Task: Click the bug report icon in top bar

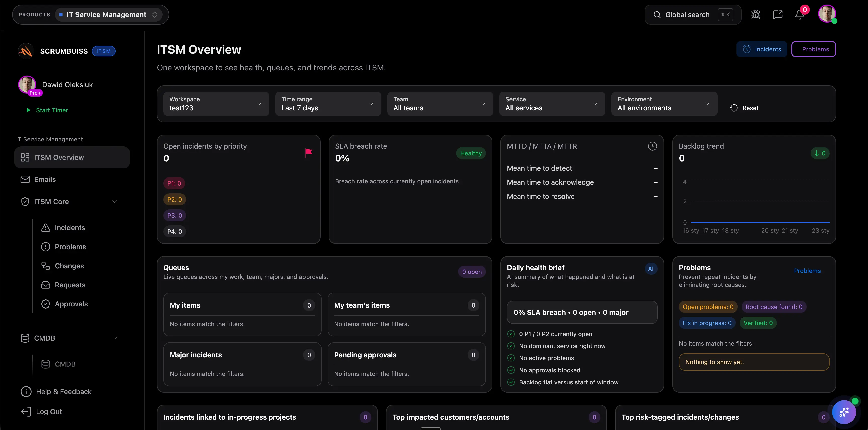Action: (756, 14)
